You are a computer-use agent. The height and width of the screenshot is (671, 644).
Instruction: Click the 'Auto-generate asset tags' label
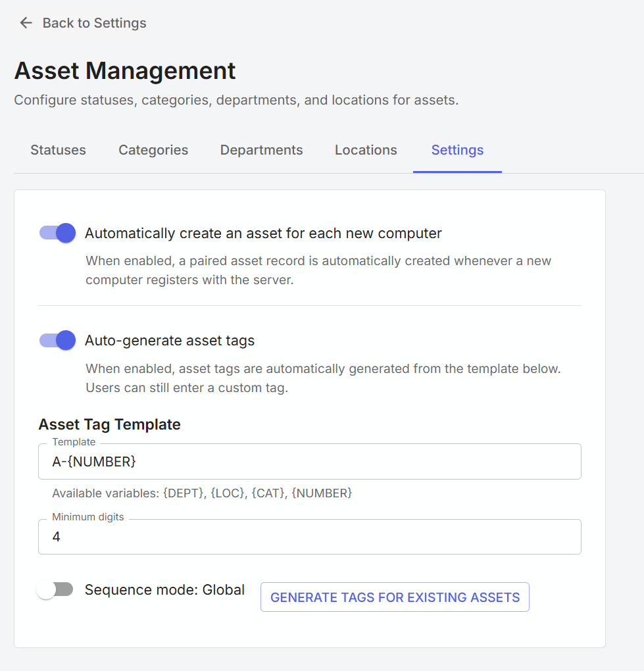coord(170,341)
